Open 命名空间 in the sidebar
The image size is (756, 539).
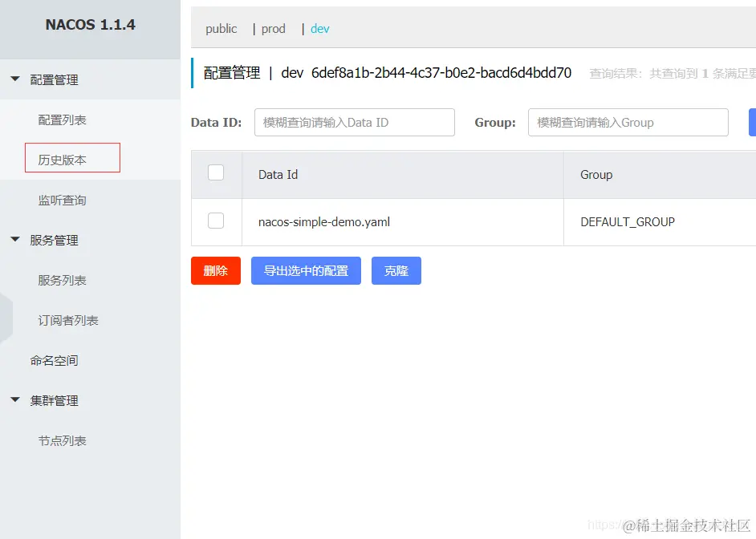54,360
